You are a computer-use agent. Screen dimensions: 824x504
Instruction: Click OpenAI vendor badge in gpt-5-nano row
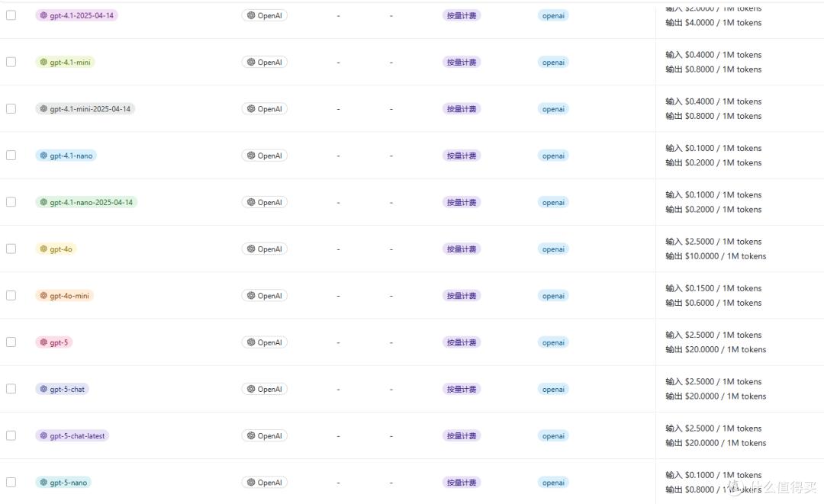click(264, 483)
